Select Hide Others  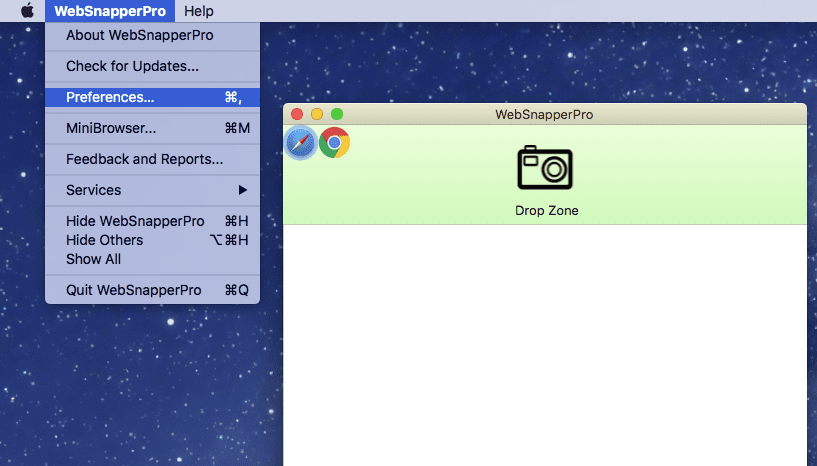point(152,240)
